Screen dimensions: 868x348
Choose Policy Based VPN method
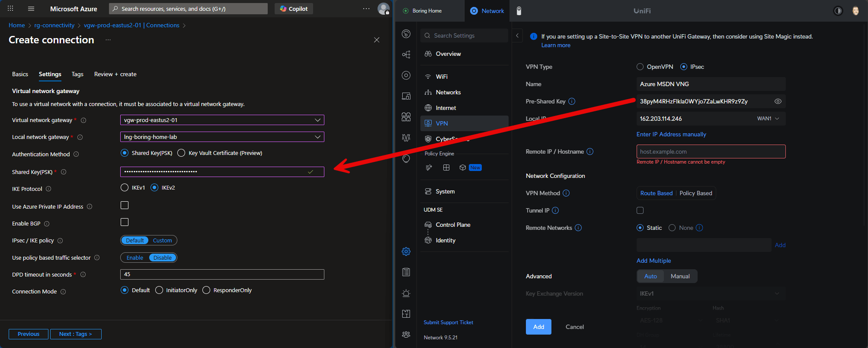click(695, 193)
